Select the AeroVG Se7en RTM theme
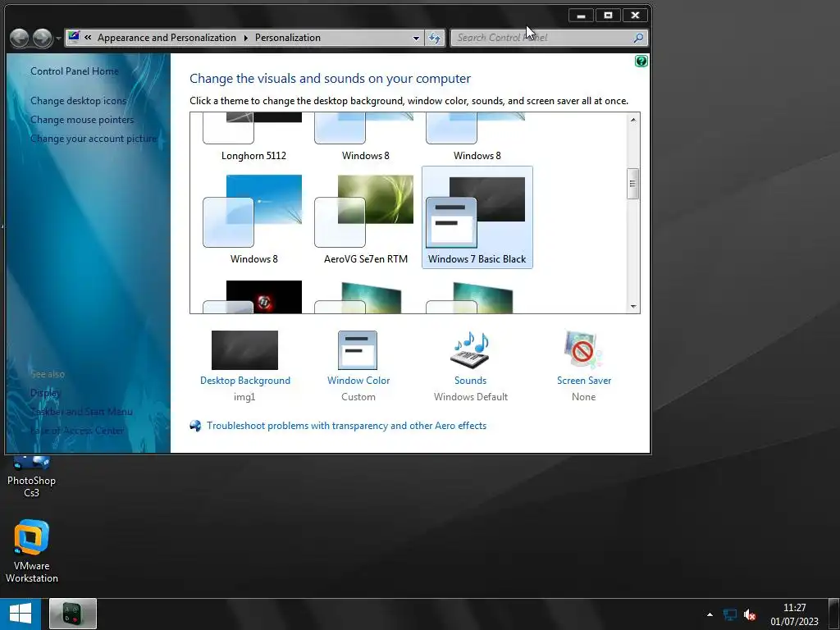Viewport: 840px width, 630px height. tap(365, 218)
